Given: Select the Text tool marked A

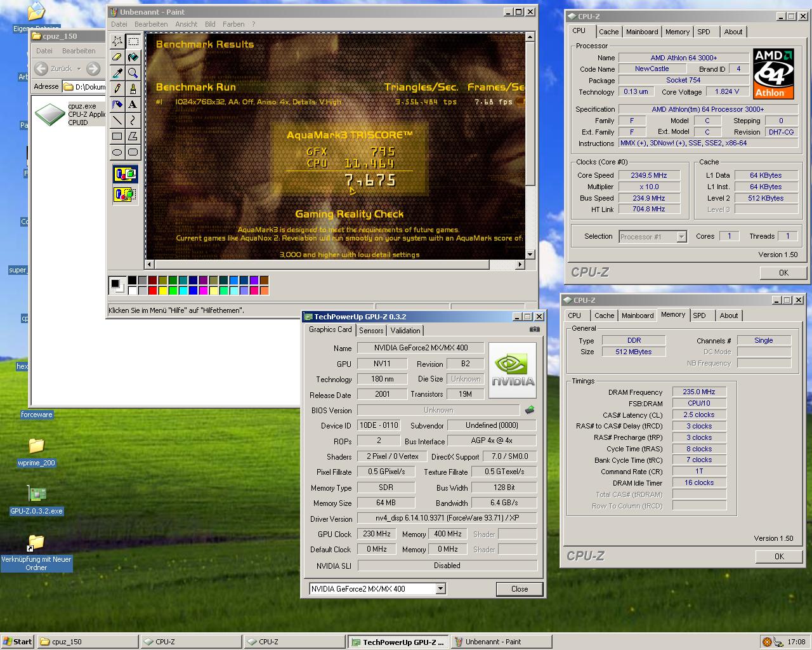Looking at the screenshot, I should [x=133, y=104].
